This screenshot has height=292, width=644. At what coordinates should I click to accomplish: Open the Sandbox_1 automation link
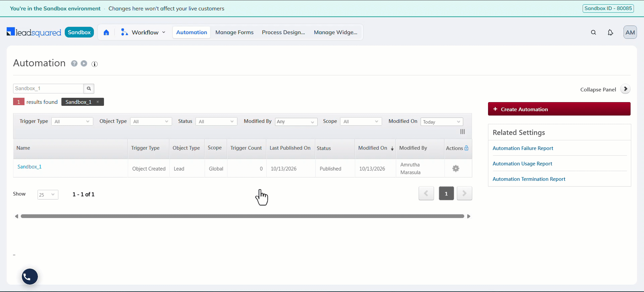30,167
